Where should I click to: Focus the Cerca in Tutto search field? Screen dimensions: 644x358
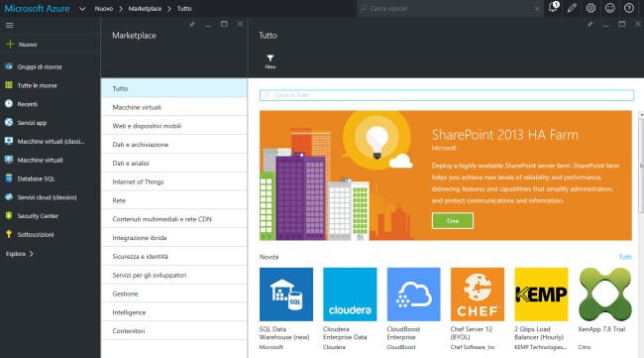pyautogui.click(x=447, y=95)
